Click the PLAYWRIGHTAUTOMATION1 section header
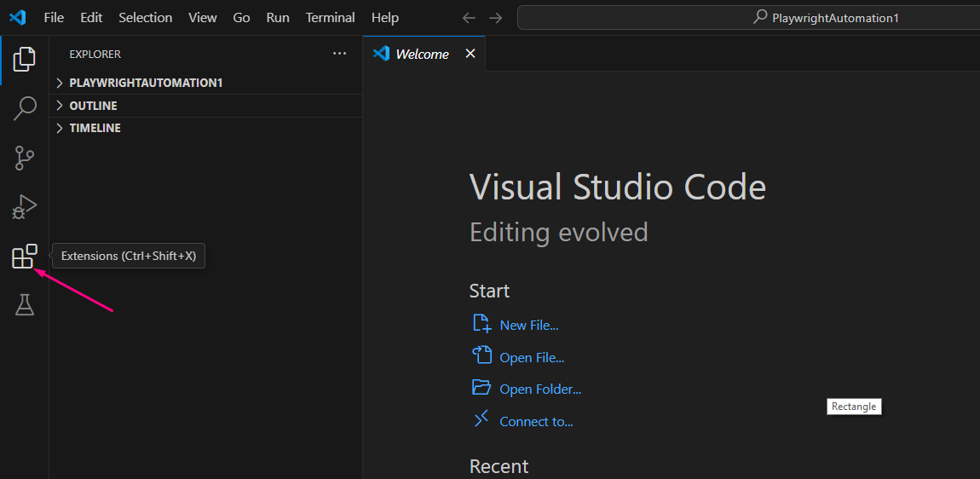 click(x=205, y=83)
